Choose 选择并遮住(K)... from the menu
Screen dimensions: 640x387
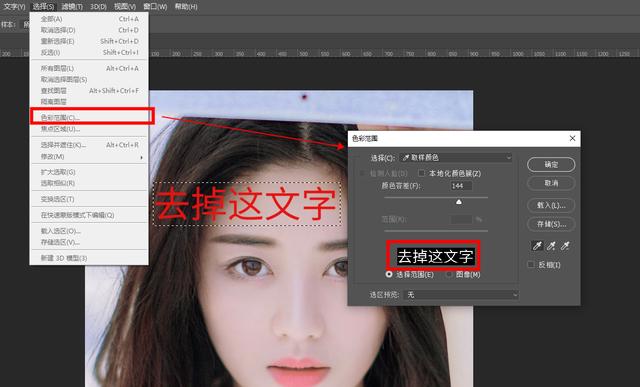click(89, 145)
